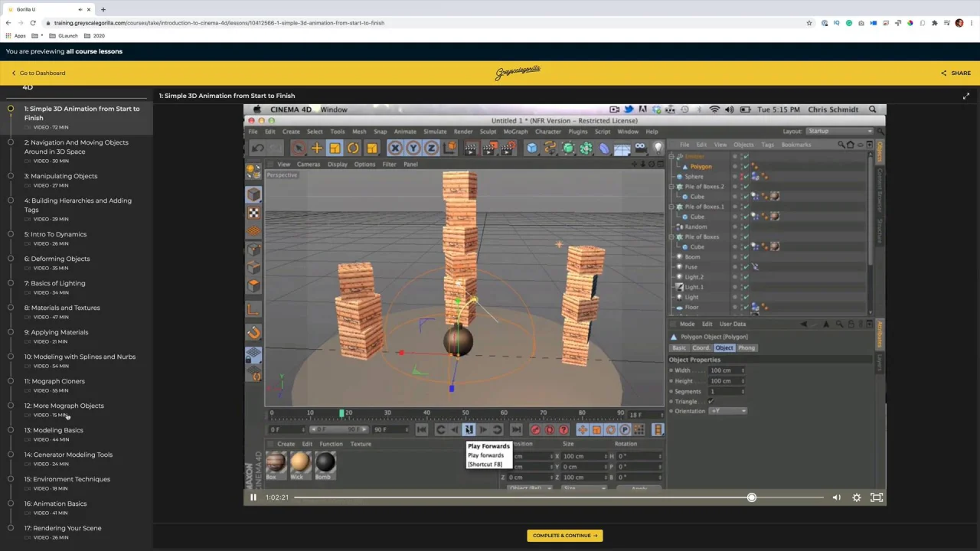980x551 pixels.
Task: Collapse the Emitter tree node
Action: [671, 156]
